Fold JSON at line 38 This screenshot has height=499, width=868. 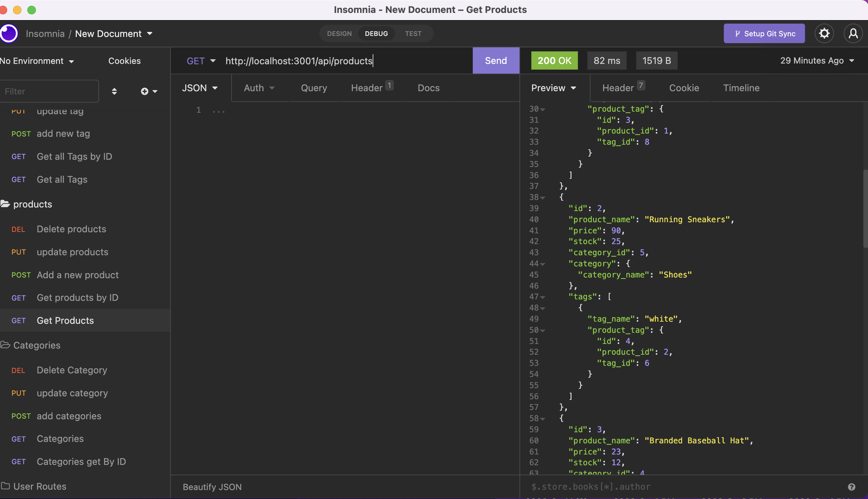pyautogui.click(x=543, y=197)
